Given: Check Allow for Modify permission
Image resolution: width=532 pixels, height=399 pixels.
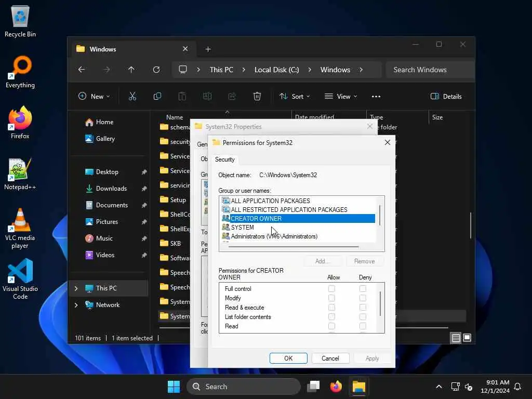Looking at the screenshot, I should point(331,298).
